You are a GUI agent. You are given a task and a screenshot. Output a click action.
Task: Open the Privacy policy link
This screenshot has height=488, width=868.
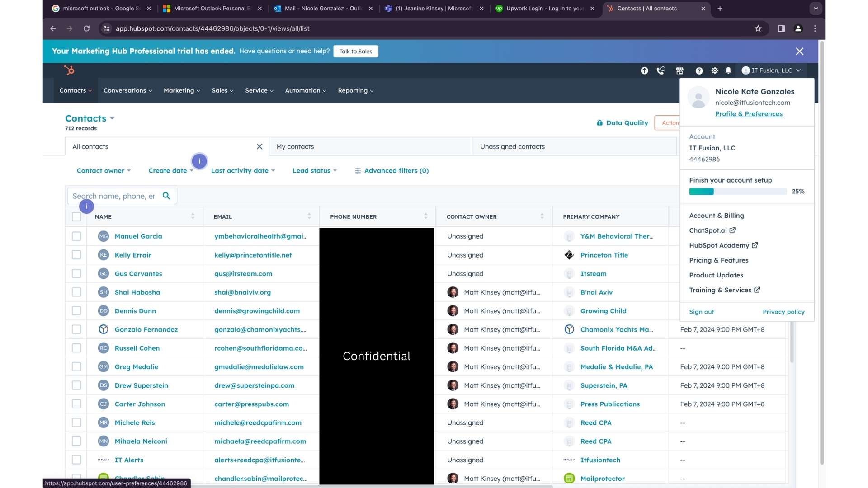coord(783,312)
